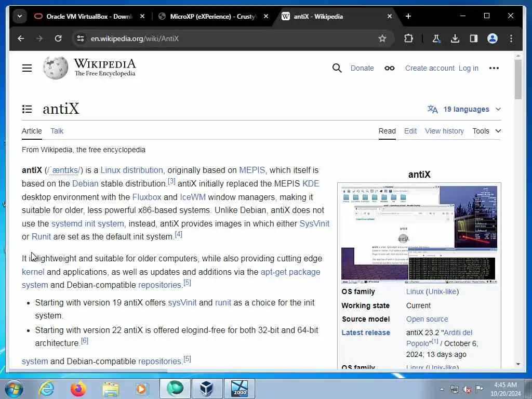Open the Open source infobox link
Viewport: 532px width, 399px height.
pos(427,319)
